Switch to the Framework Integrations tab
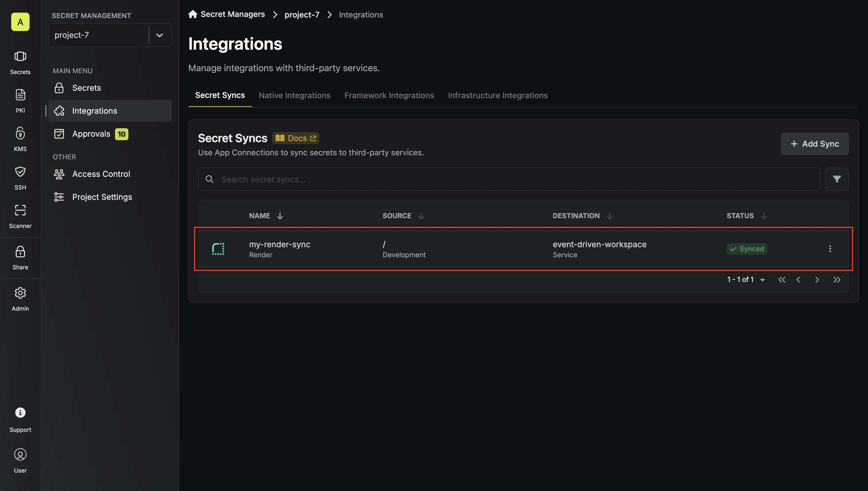 pyautogui.click(x=389, y=95)
